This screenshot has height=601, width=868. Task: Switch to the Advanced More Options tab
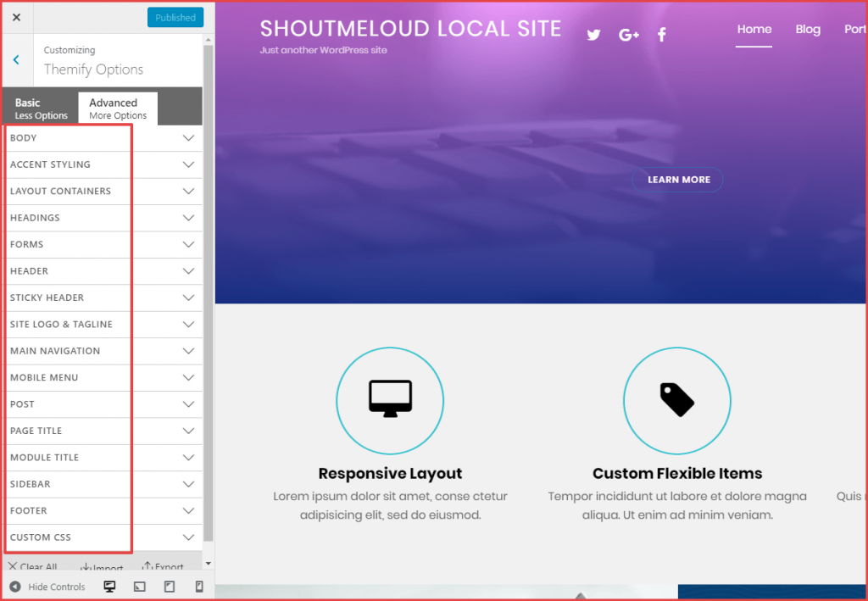click(x=118, y=109)
